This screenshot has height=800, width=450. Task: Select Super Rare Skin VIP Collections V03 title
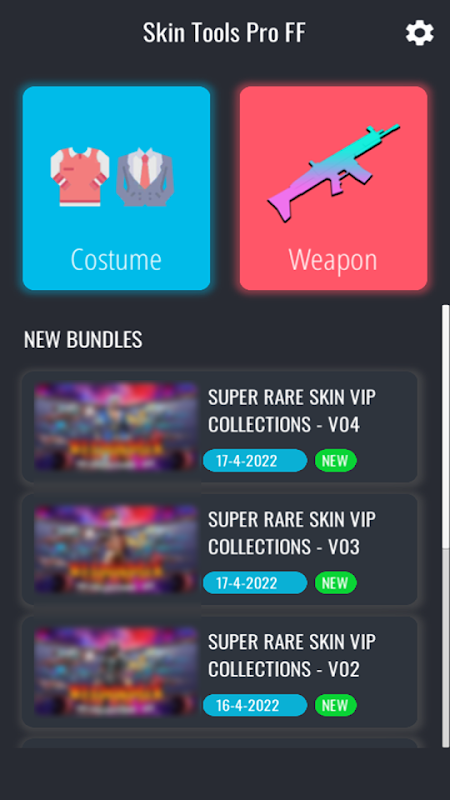coord(292,533)
